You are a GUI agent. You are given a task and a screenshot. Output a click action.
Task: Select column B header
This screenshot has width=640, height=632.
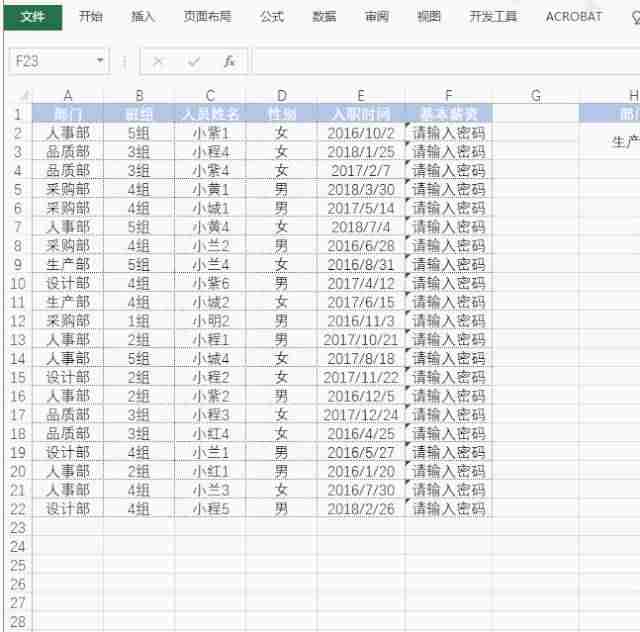pos(139,96)
